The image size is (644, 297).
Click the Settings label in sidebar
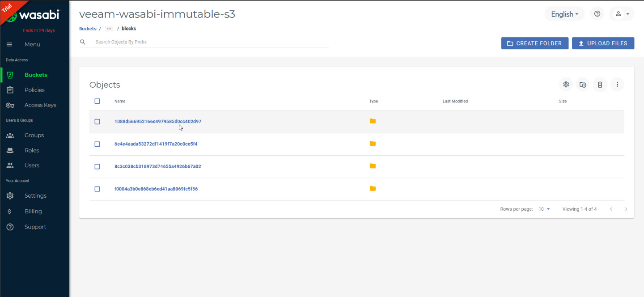[35, 195]
